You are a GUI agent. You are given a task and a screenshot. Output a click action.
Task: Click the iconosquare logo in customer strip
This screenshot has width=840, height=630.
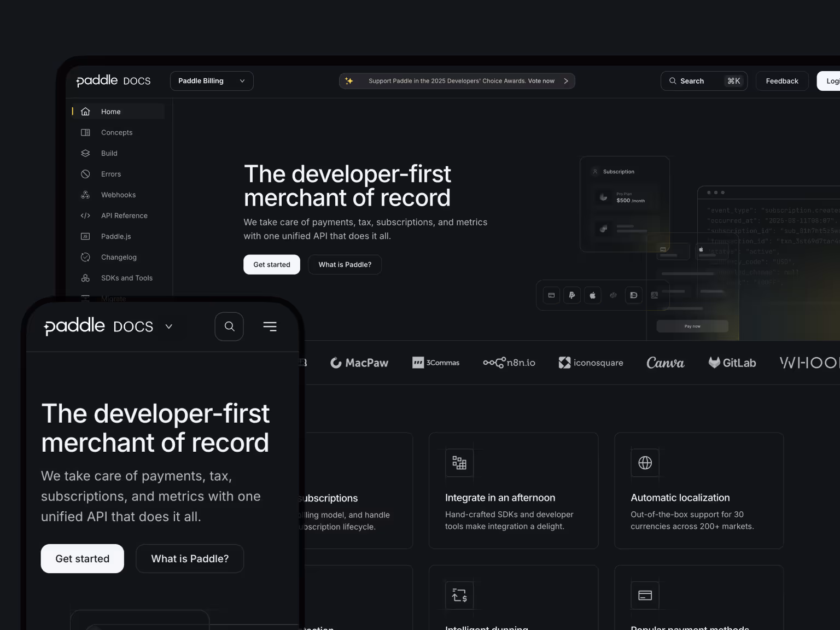[x=591, y=363]
